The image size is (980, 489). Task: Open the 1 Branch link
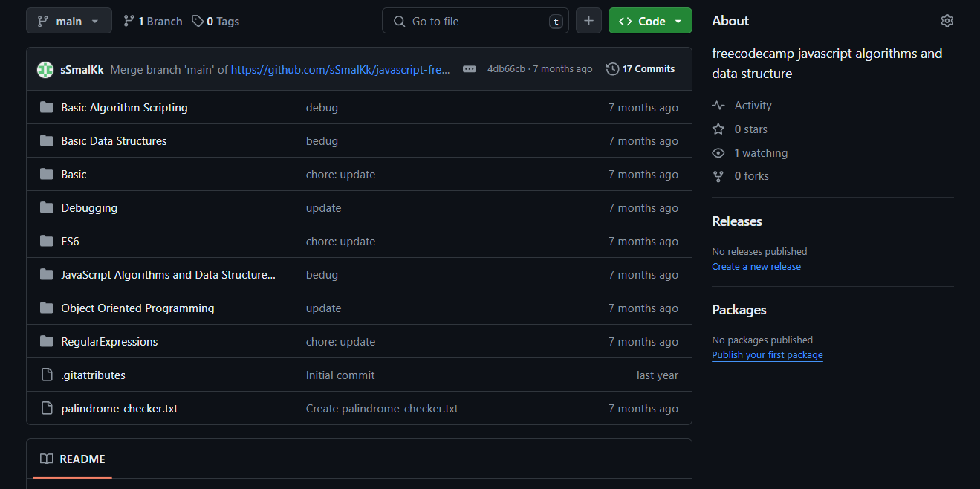coord(152,22)
